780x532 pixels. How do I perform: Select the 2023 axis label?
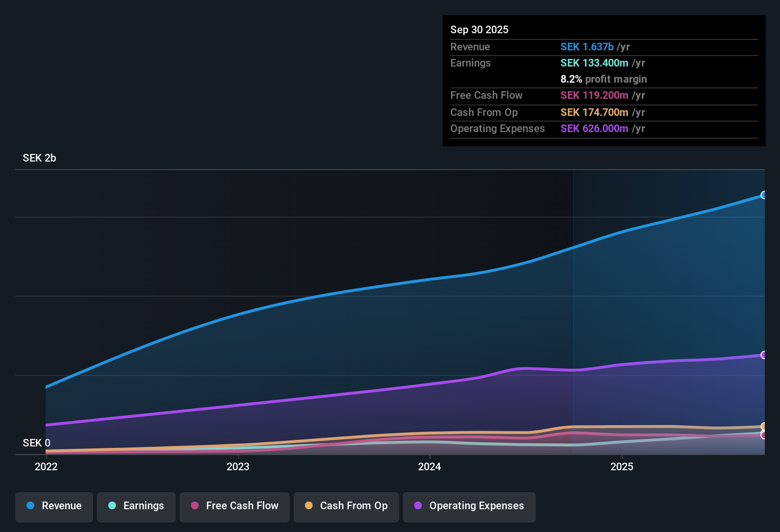[238, 467]
